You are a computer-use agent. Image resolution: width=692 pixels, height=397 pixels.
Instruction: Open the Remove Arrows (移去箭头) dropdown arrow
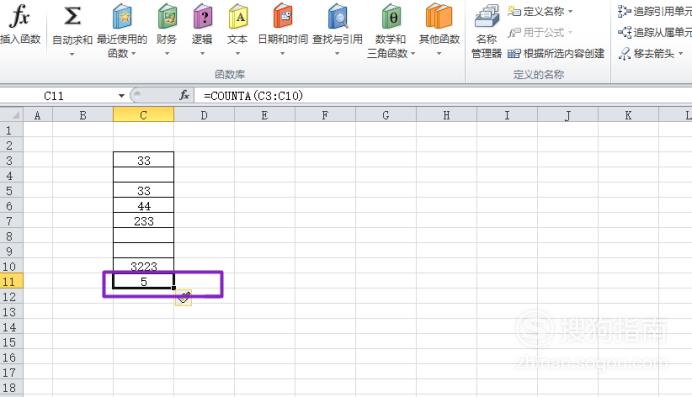pyautogui.click(x=681, y=54)
